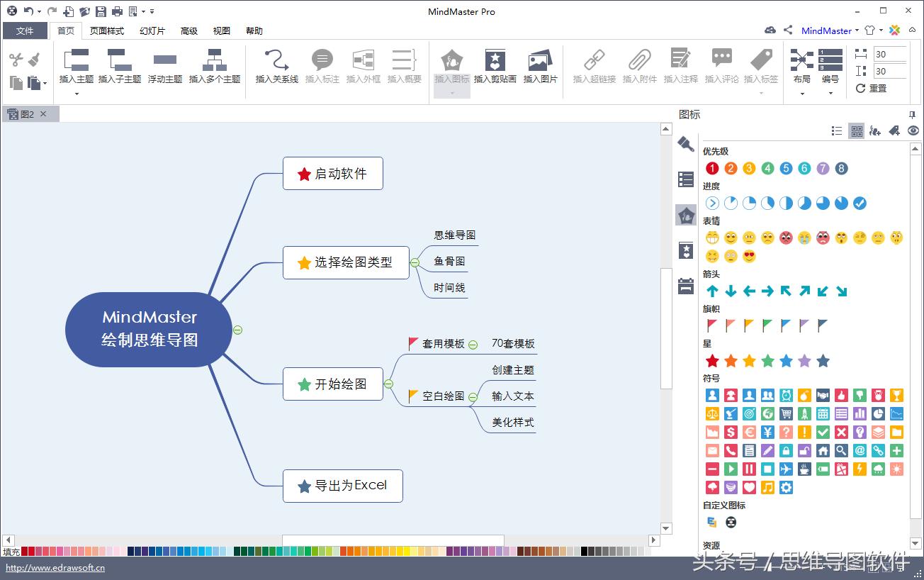Screen dimensions: 924x580
Task: Click the 插入标注 icon
Action: pos(322,67)
